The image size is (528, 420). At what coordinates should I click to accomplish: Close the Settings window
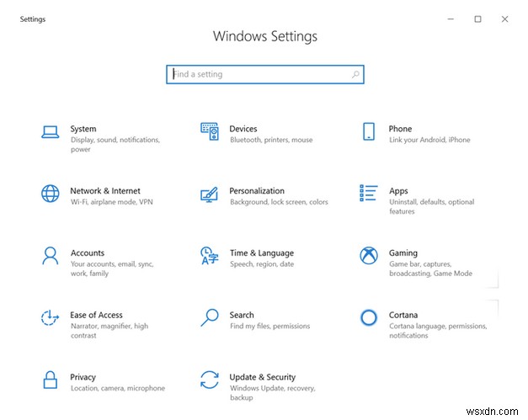click(x=504, y=19)
